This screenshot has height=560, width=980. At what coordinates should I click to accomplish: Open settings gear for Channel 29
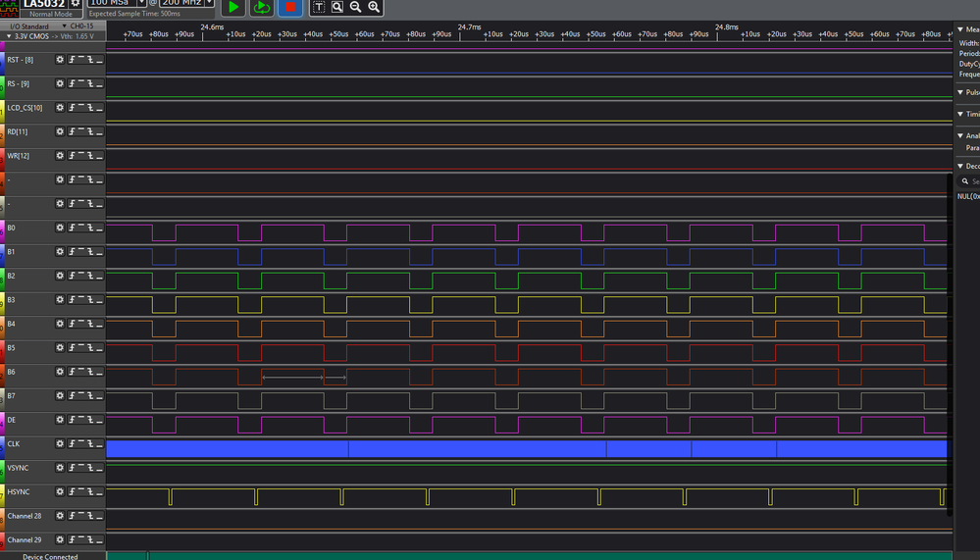tap(60, 539)
